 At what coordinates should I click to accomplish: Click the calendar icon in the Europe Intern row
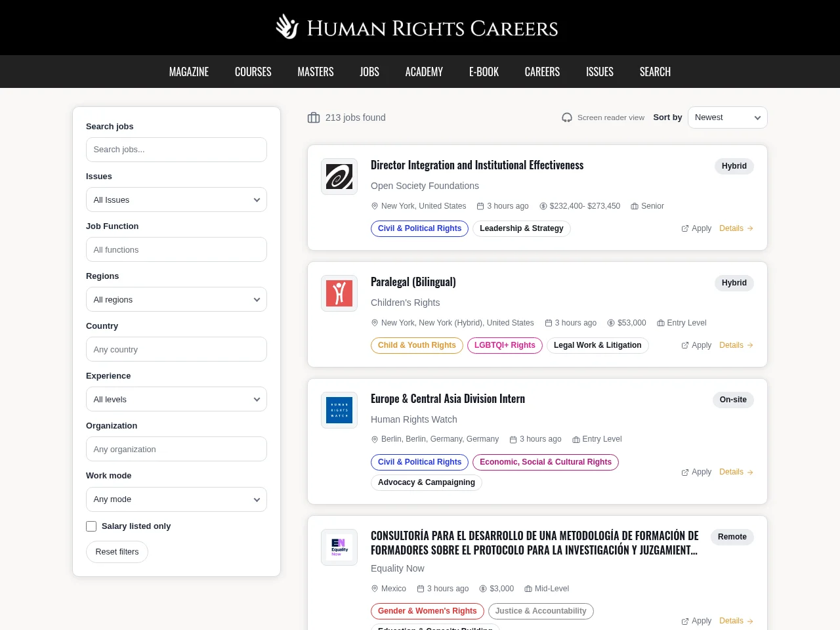pyautogui.click(x=513, y=439)
